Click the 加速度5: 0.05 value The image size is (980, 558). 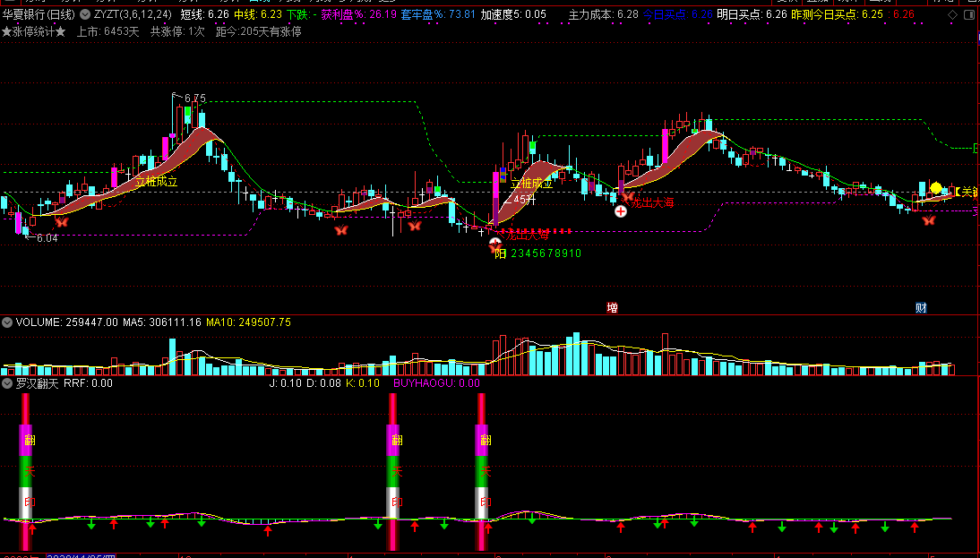tap(513, 14)
